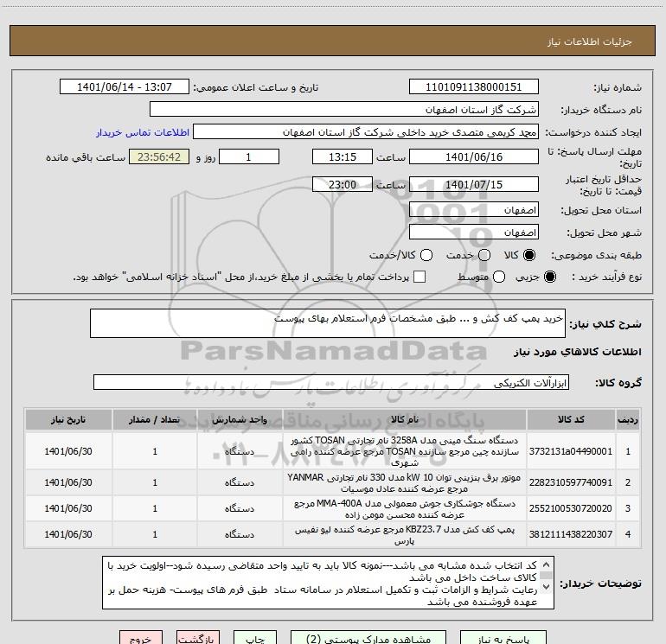Click the KBZ23.7 submersible pump item name
The height and width of the screenshot is (644, 666).
405,535
